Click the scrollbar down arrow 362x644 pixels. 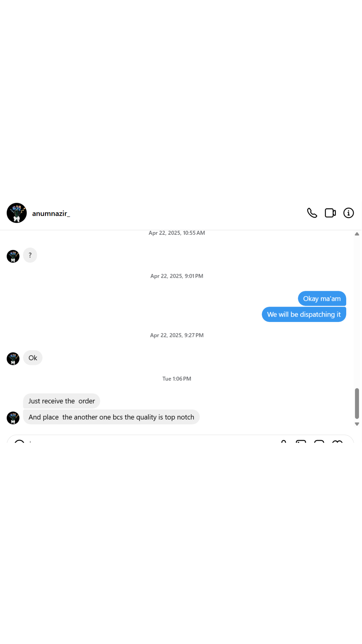coord(357,424)
